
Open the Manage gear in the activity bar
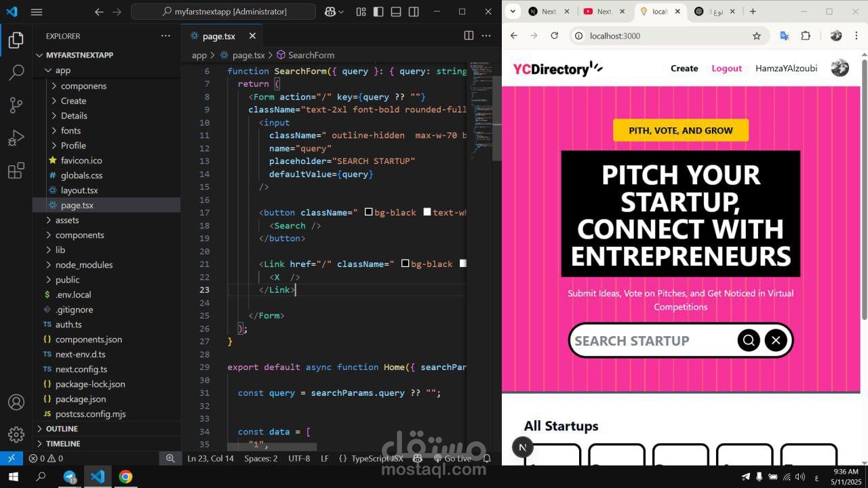[16, 434]
